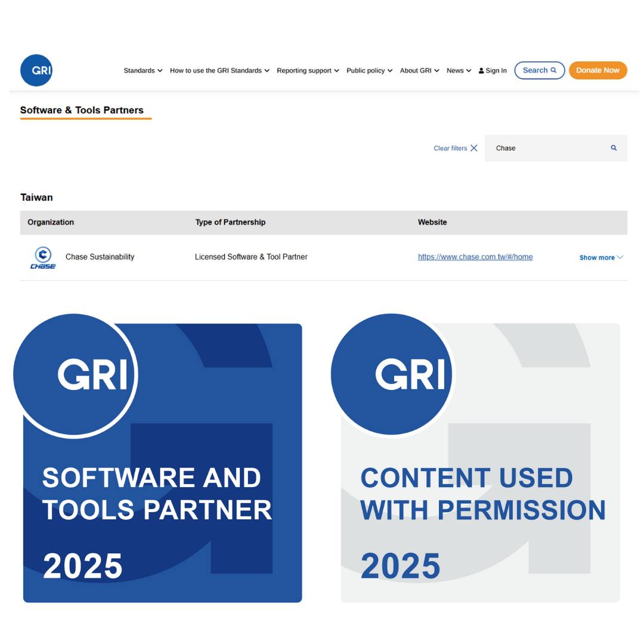Click the Taiwan country heading
The width and height of the screenshot is (644, 644).
36,197
